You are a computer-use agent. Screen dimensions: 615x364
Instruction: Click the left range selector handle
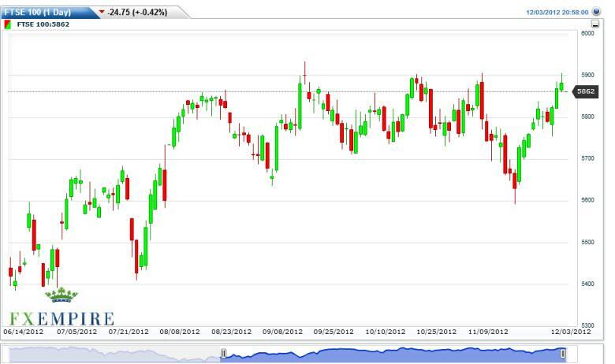point(223,354)
